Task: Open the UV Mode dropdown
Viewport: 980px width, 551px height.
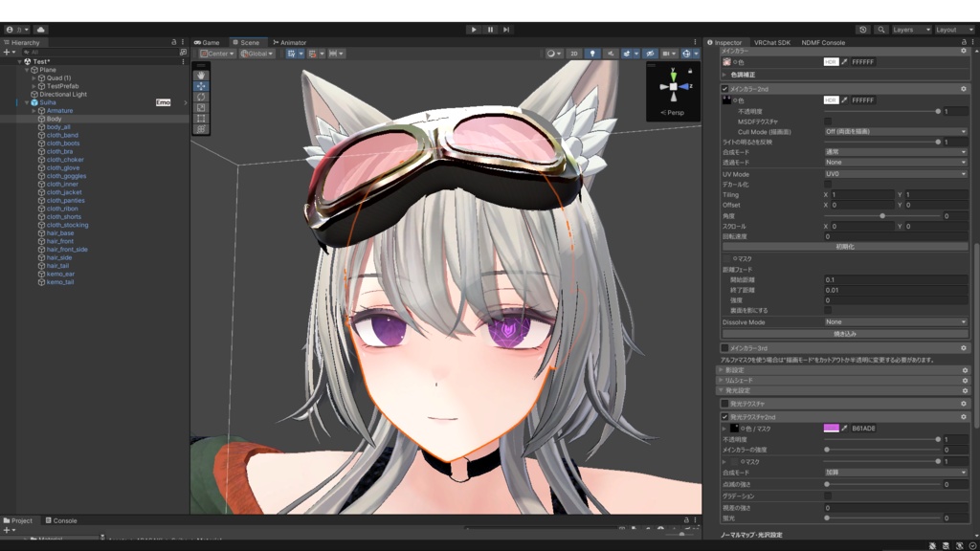Action: pos(896,174)
